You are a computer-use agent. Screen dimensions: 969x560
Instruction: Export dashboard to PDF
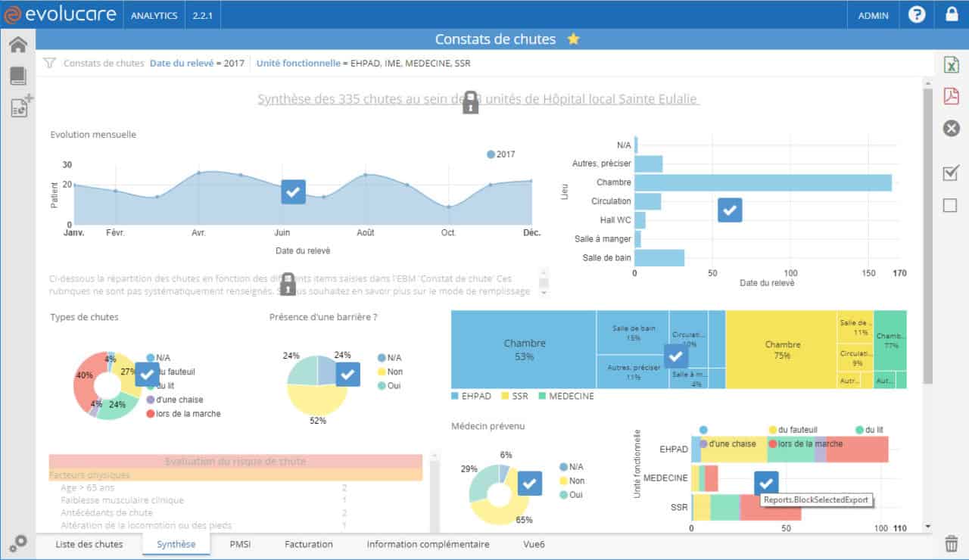(x=951, y=96)
